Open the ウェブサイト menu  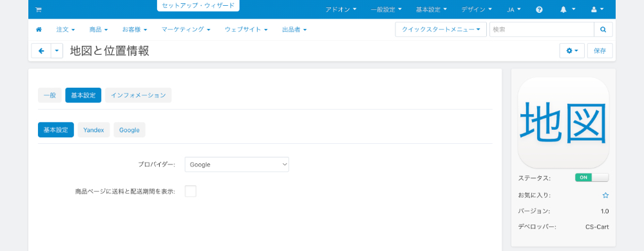click(x=246, y=30)
